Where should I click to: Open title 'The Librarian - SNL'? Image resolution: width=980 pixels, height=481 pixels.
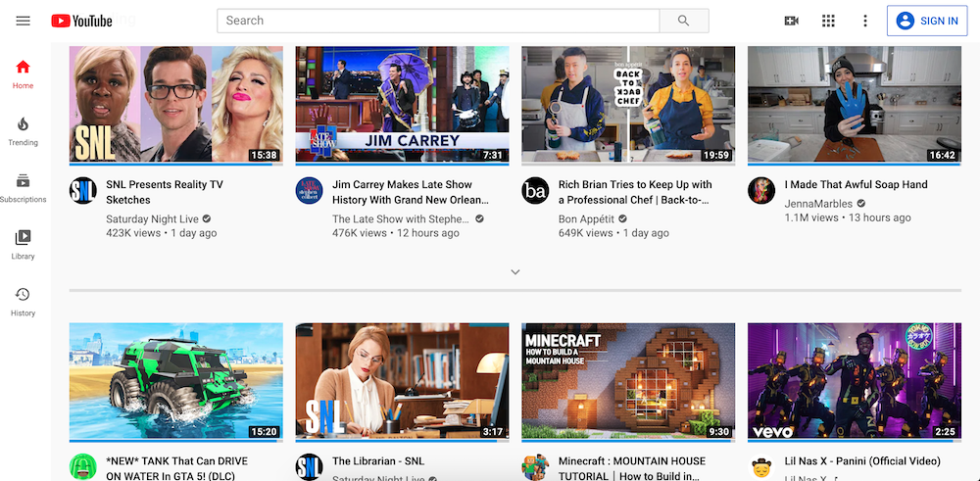(378, 461)
